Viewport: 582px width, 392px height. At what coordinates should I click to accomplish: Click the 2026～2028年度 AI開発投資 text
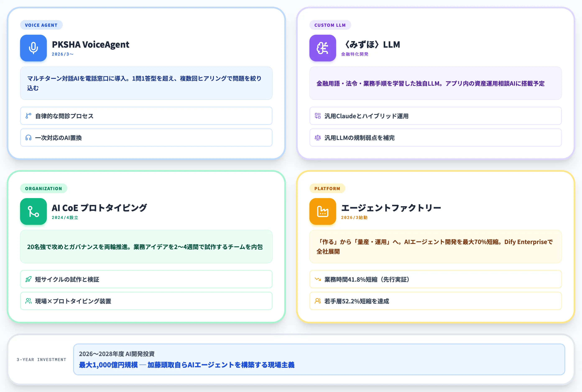(117, 354)
